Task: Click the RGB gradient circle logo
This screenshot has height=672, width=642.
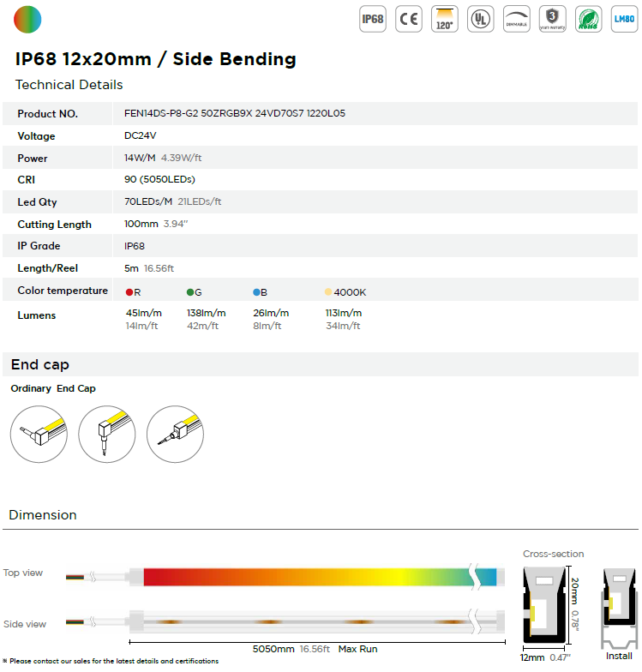Action: [27, 19]
